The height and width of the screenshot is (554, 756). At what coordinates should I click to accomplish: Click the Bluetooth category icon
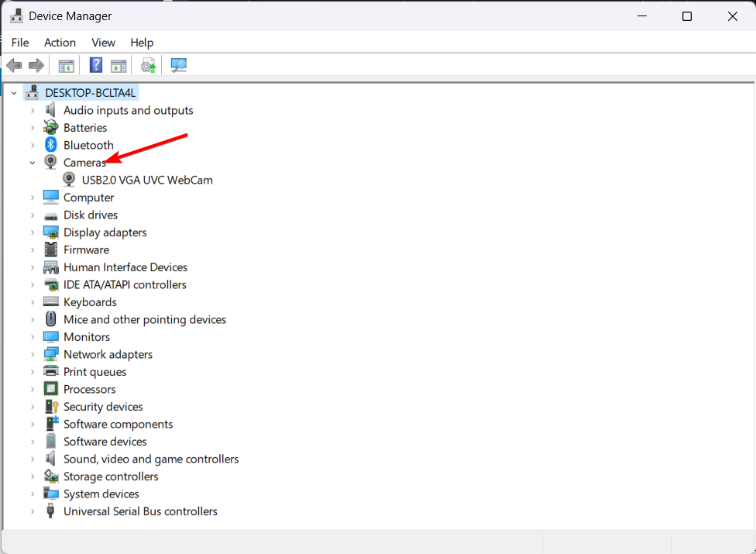pyautogui.click(x=50, y=145)
